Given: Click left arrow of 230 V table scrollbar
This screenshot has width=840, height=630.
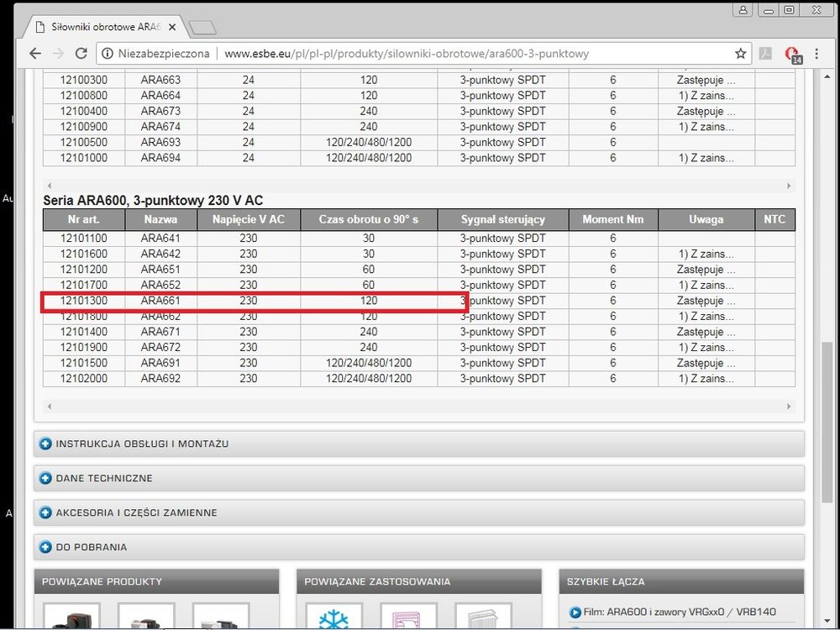Looking at the screenshot, I should click(x=49, y=407).
